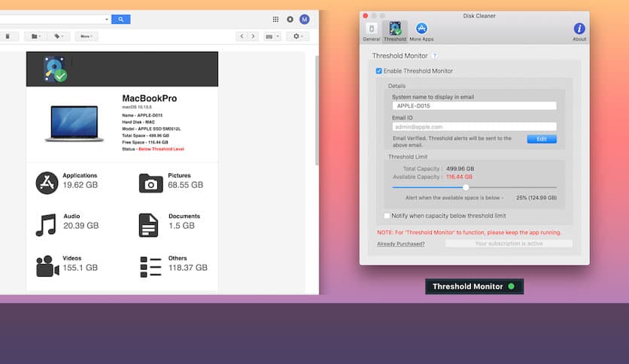Click 'Your subscription is active' button
The height and width of the screenshot is (364, 629).
[x=509, y=244]
